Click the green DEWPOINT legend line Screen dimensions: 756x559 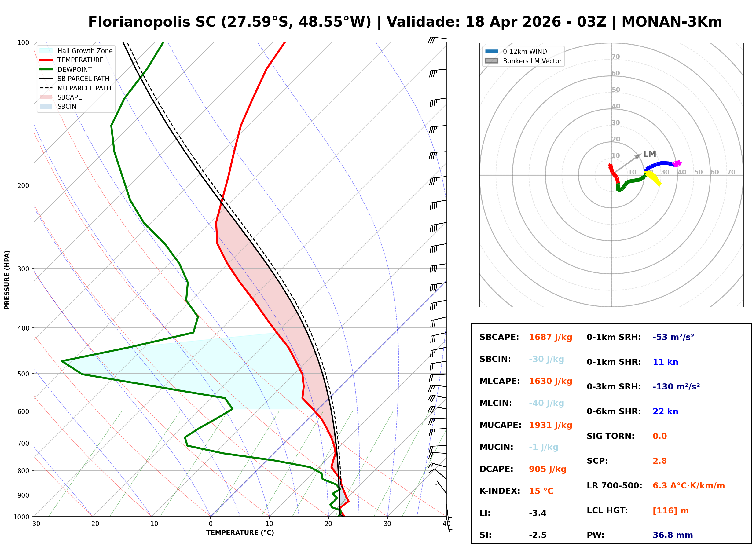[x=46, y=69]
